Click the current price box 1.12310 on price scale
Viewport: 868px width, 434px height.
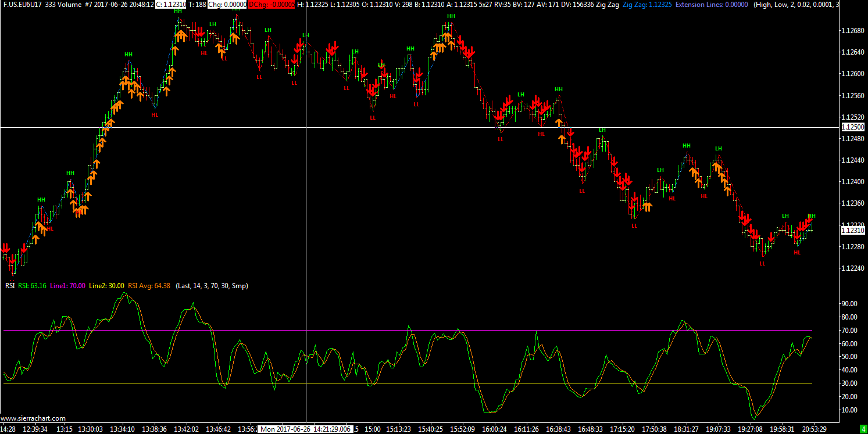coord(853,231)
